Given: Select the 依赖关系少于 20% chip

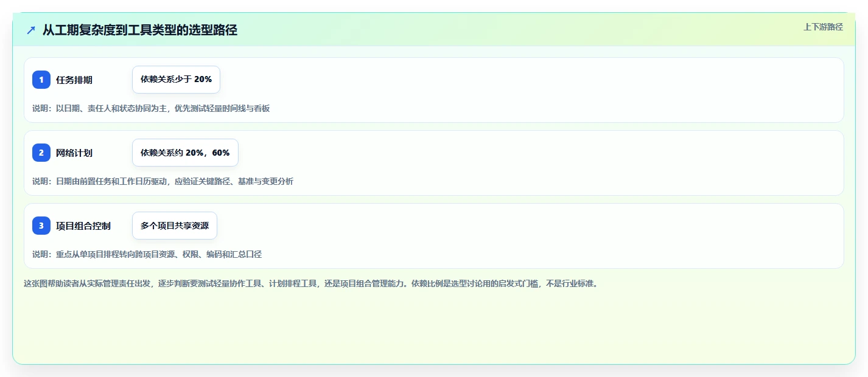Looking at the screenshot, I should [x=176, y=80].
